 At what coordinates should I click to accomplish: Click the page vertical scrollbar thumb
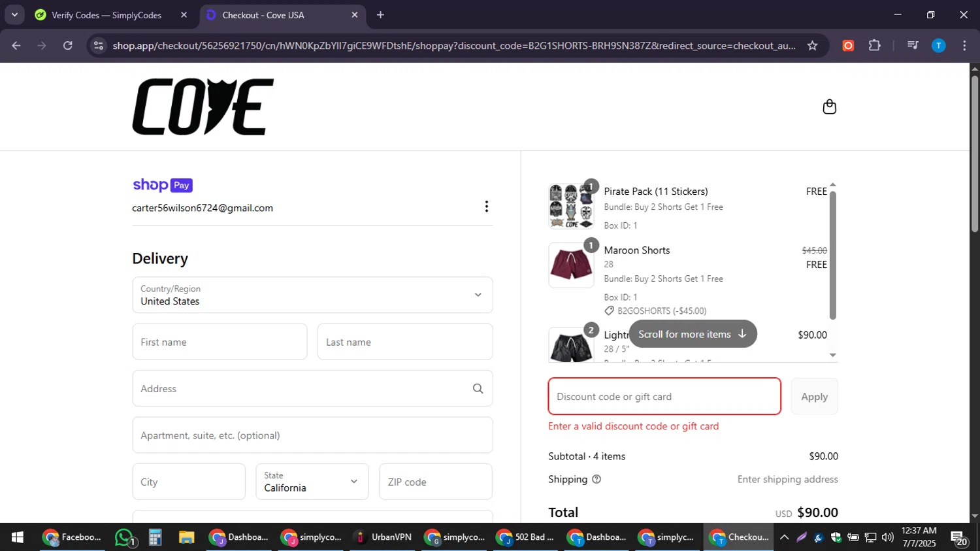tap(974, 153)
